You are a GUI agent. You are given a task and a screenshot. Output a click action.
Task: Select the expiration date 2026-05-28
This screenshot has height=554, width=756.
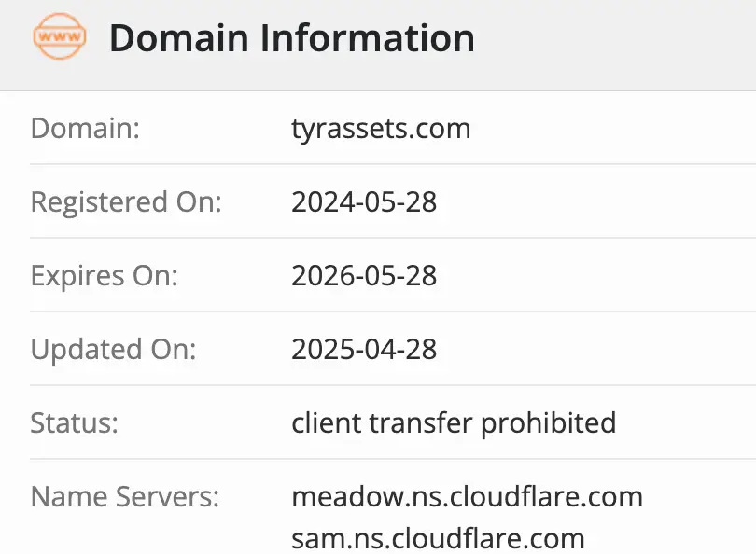[x=364, y=276]
